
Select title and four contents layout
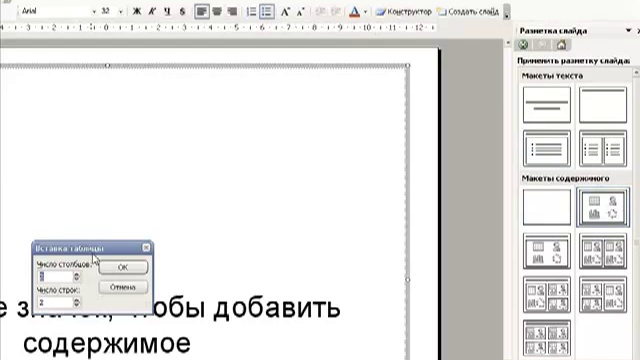(x=547, y=338)
